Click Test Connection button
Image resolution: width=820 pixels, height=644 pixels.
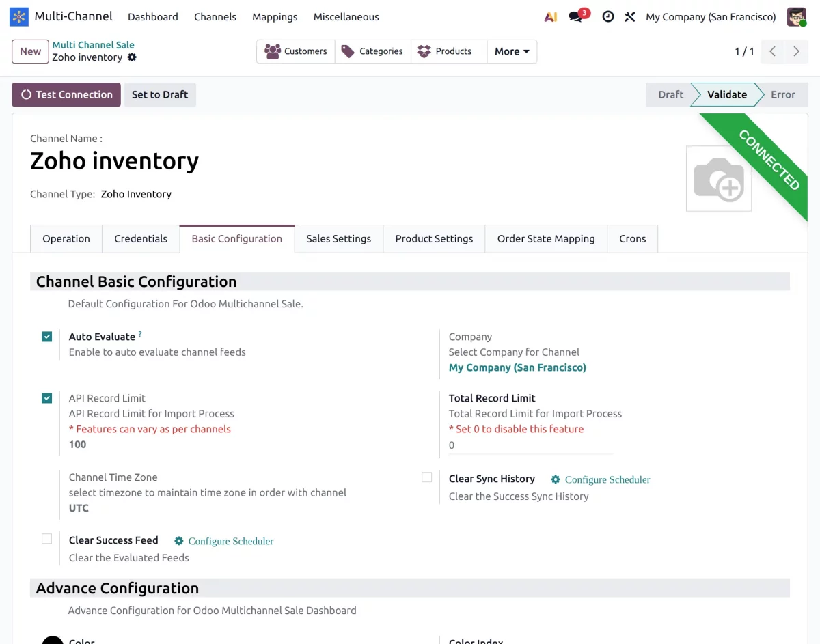click(x=66, y=95)
